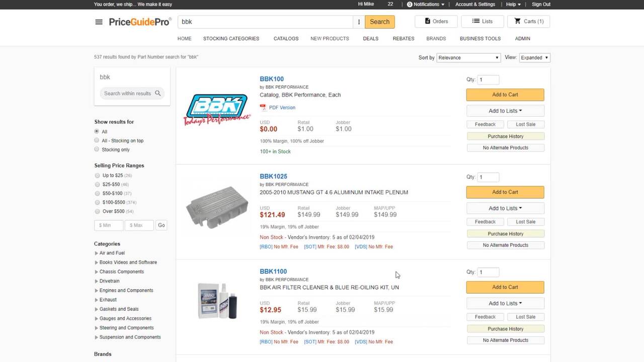The height and width of the screenshot is (362, 644).
Task: Open Lists with the list icon
Action: (x=475, y=21)
